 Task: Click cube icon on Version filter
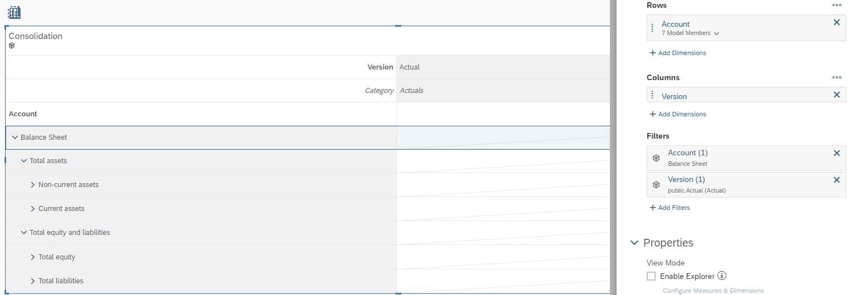coord(656,185)
